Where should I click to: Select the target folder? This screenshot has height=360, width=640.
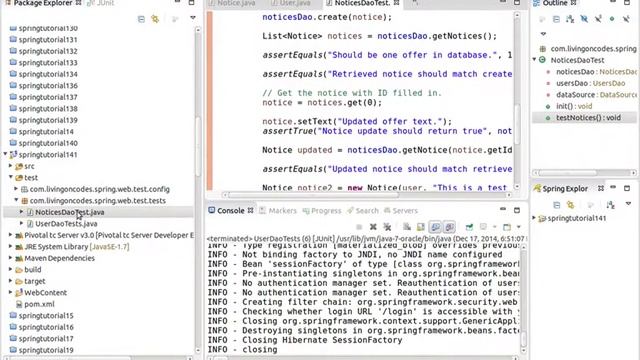pos(35,281)
